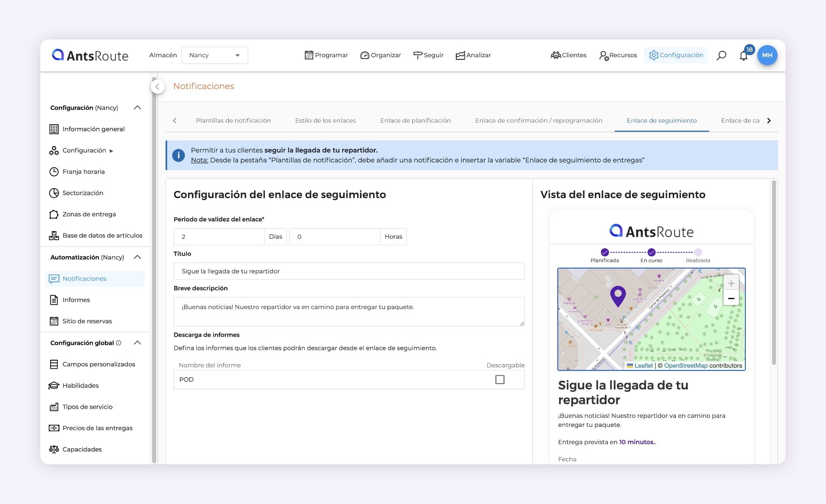Open the Recursos section
This screenshot has height=504, width=826.
click(618, 55)
